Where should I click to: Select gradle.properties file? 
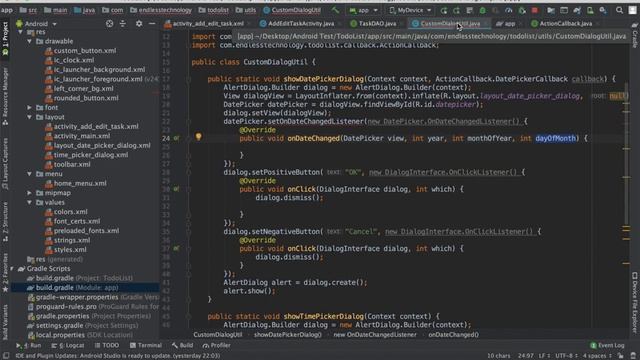[89, 316]
